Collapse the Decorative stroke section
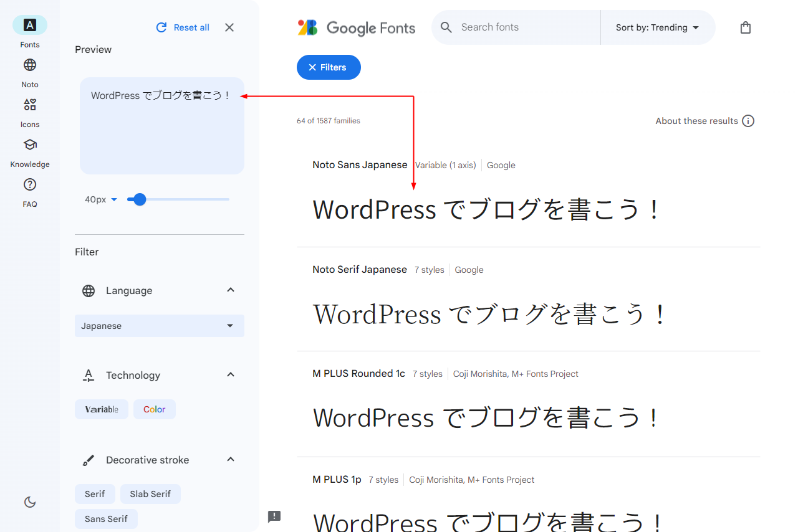Image resolution: width=798 pixels, height=532 pixels. [231, 460]
